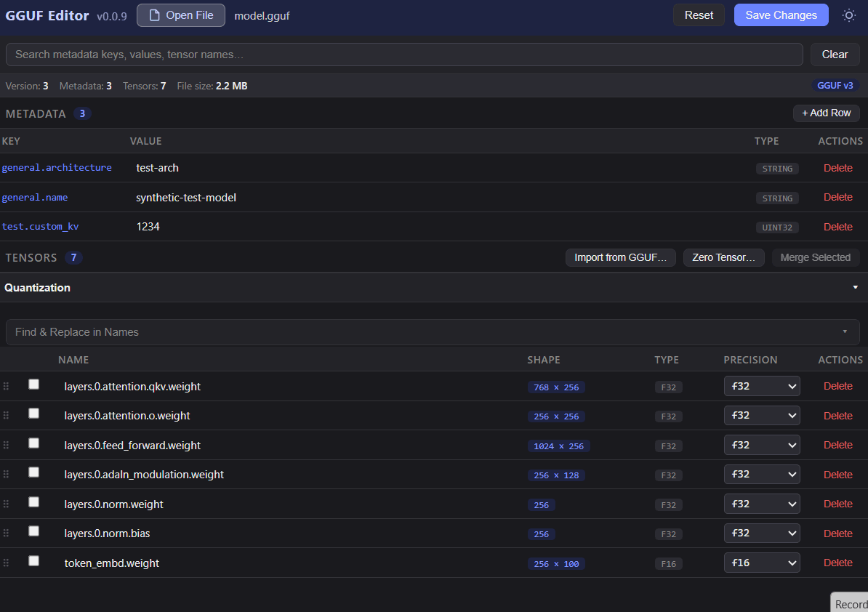Delete the layers.0.attention.o.weight tensor
This screenshot has width=868, height=612.
(838, 416)
